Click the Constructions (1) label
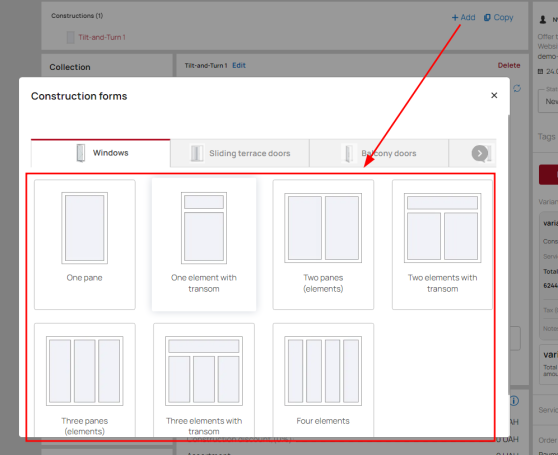Screen dimensions: 558x455 click(77, 16)
